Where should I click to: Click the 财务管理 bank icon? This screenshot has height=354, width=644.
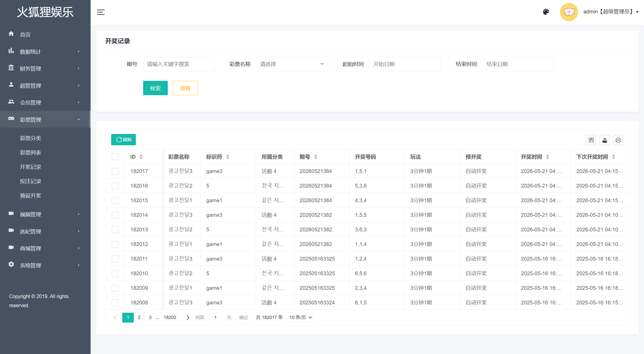pyautogui.click(x=11, y=67)
